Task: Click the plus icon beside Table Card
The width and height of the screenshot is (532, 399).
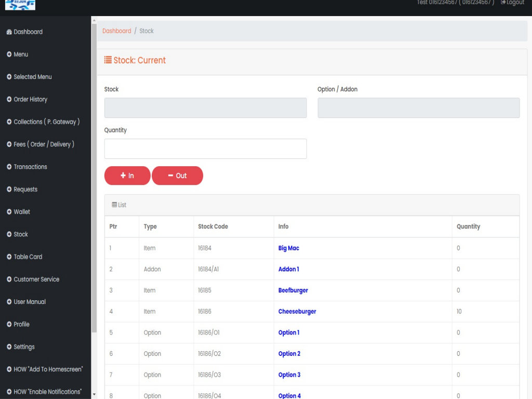Action: (9, 257)
